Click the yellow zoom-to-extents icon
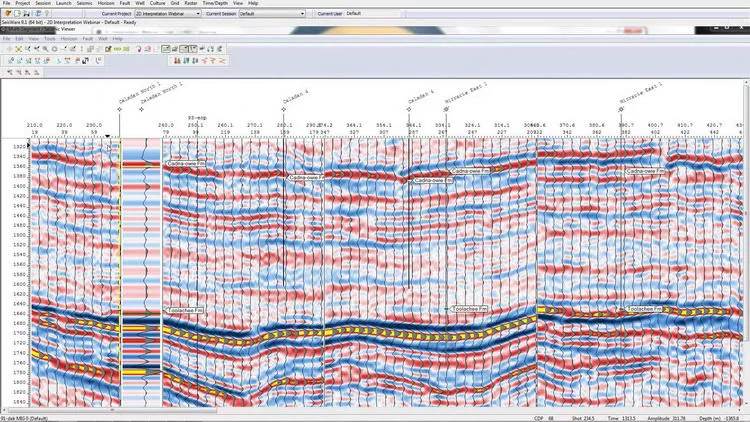Viewport: 750px width, 422px height. 19,49
